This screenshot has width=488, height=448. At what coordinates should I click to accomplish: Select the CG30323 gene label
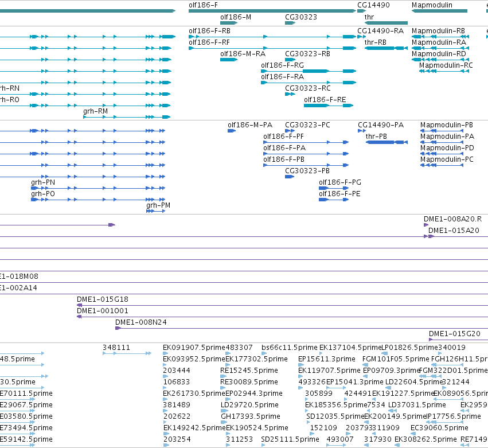point(301,17)
